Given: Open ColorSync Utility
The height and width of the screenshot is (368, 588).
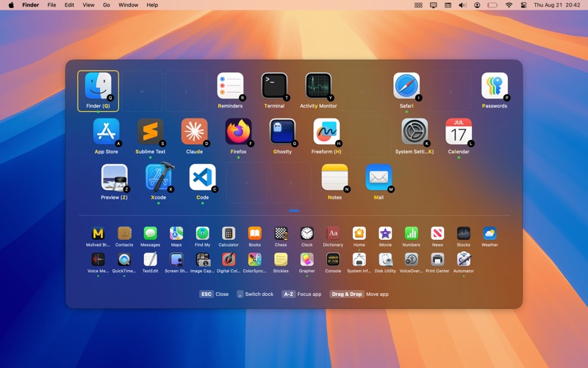Looking at the screenshot, I should tap(254, 260).
